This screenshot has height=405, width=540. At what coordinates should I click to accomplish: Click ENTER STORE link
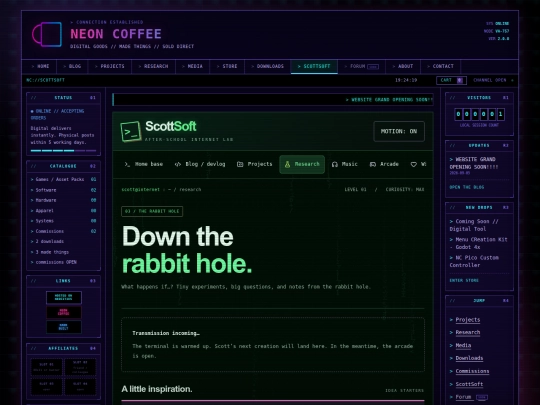464,280
